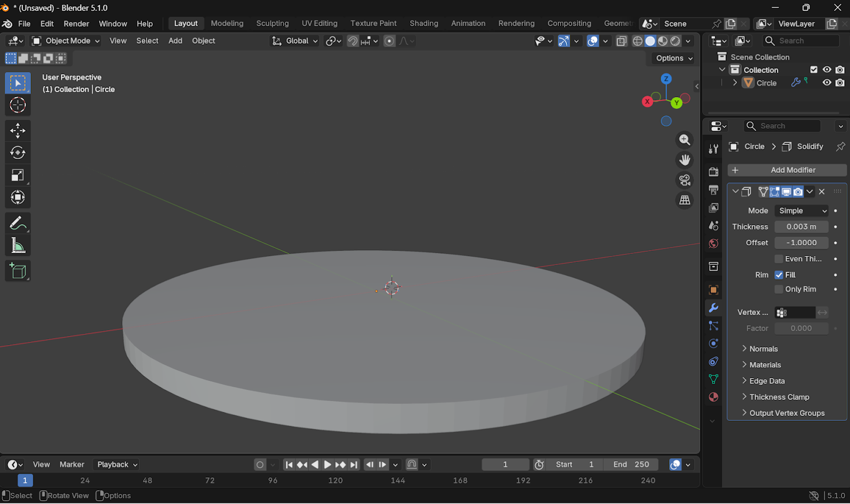Click the Solidify Offset value field
This screenshot has width=850, height=504.
(x=801, y=243)
